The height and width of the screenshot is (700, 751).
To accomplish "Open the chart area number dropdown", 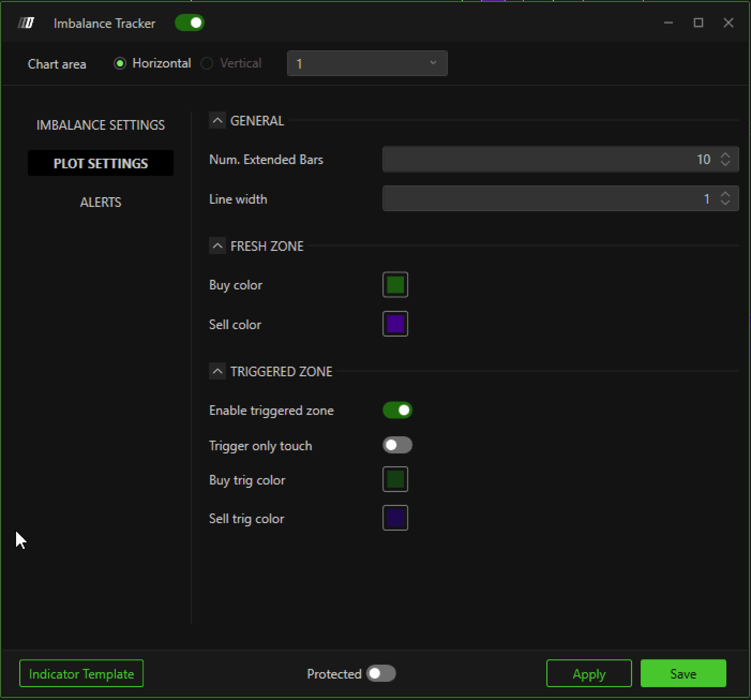I will [367, 64].
